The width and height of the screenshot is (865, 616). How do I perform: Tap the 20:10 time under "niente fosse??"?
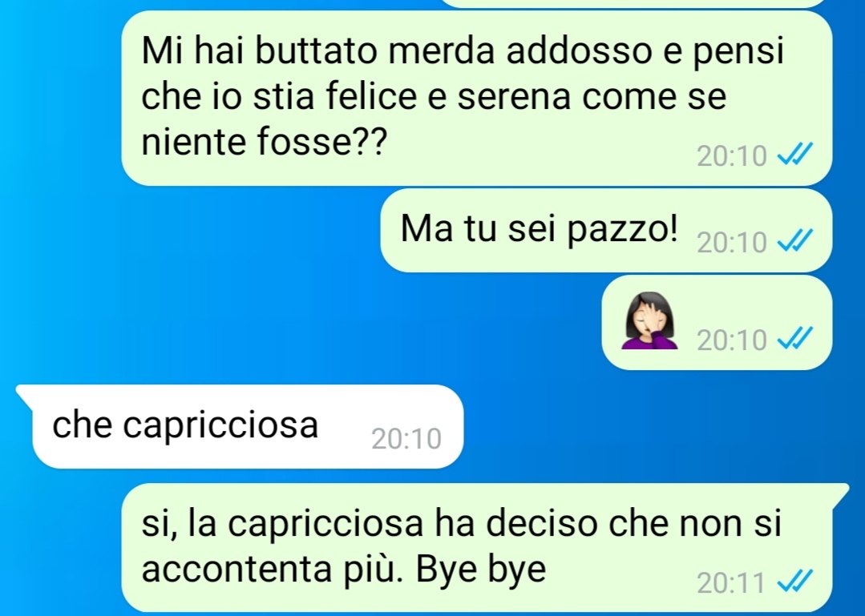731,156
